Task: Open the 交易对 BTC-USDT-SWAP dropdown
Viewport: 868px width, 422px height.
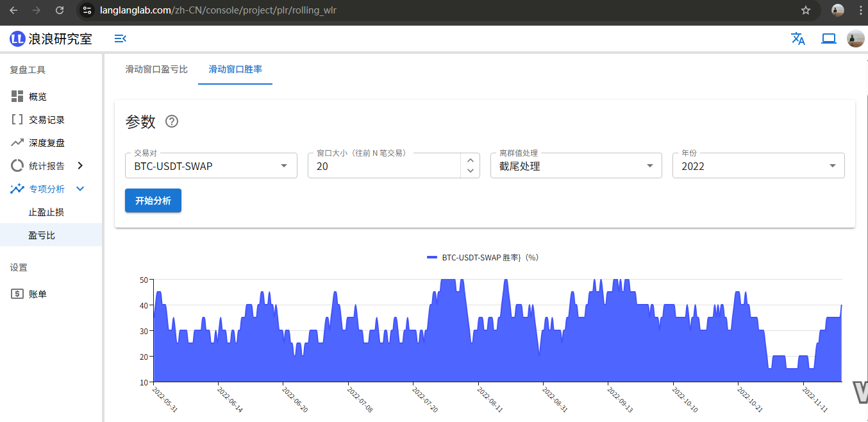Action: pos(211,166)
